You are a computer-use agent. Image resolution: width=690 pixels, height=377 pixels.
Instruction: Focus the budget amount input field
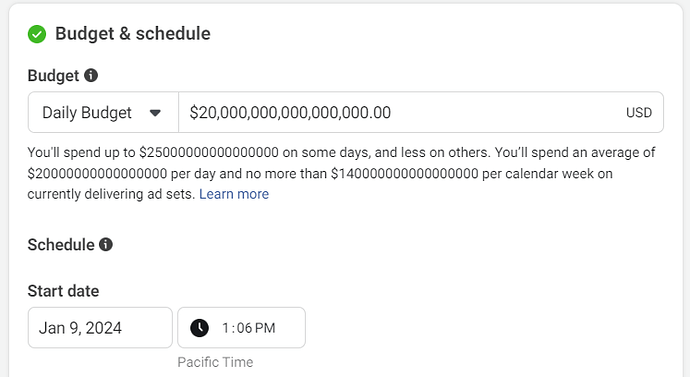[x=421, y=112]
